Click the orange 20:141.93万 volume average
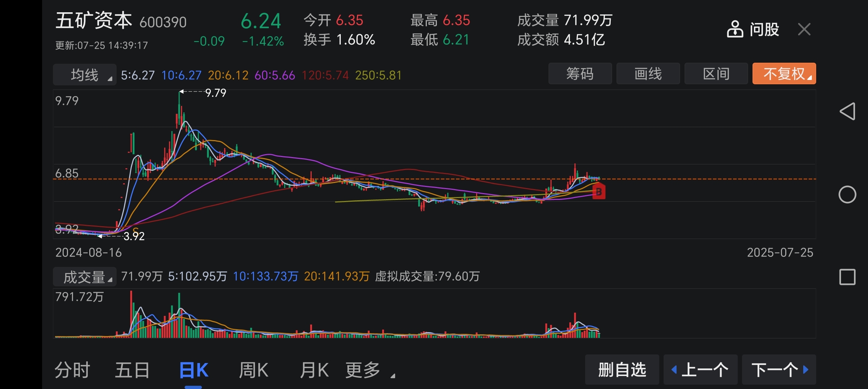Screen dimensions: 868x389 (337, 276)
